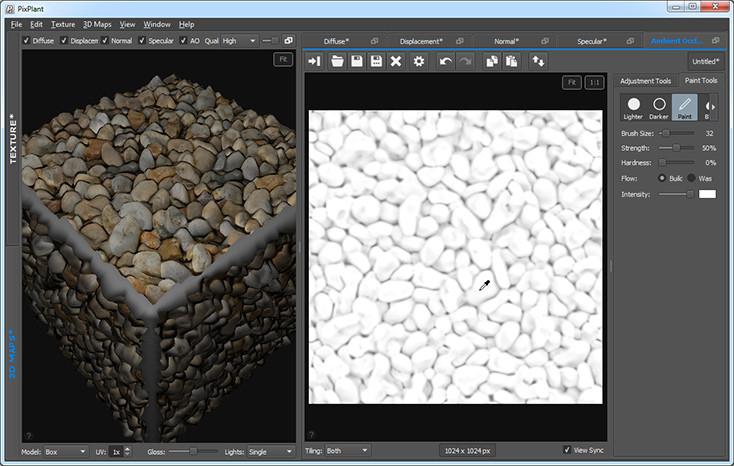The height and width of the screenshot is (466, 734).
Task: Switch to the Specular map tab
Action: point(592,41)
